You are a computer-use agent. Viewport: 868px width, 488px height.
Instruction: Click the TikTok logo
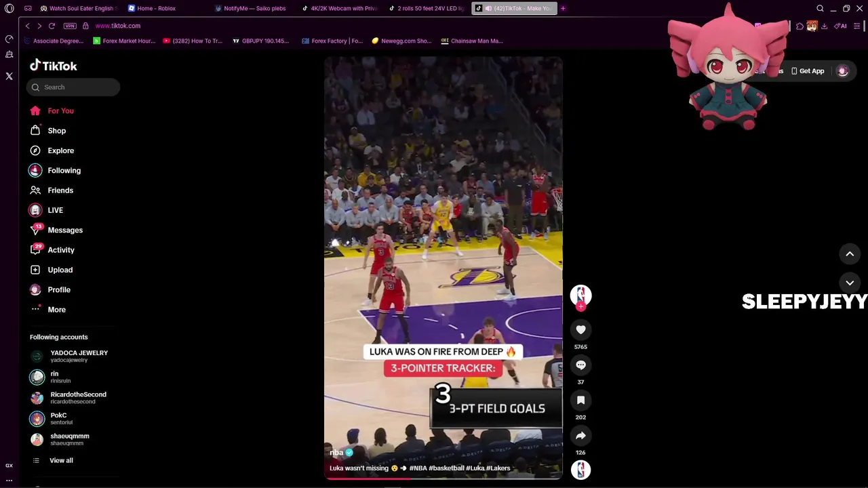tap(53, 66)
